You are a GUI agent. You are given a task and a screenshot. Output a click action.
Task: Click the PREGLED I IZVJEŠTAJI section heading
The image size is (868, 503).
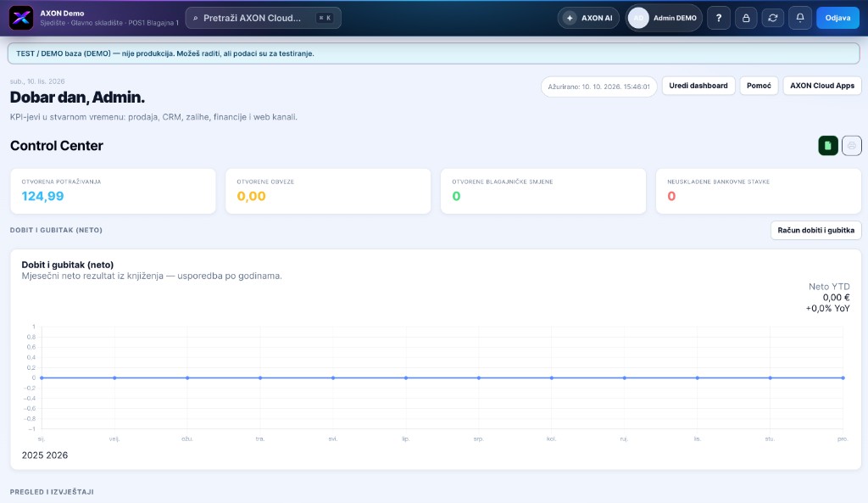click(x=52, y=492)
